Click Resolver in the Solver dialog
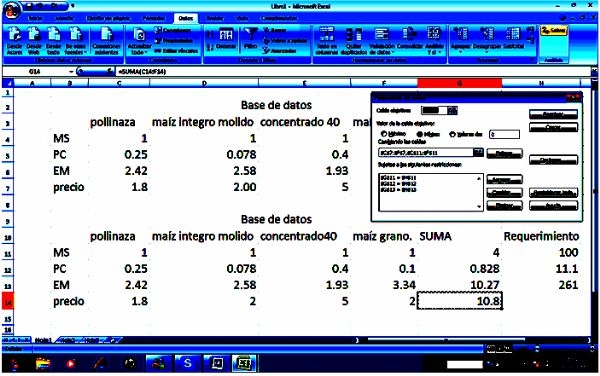 (553, 114)
